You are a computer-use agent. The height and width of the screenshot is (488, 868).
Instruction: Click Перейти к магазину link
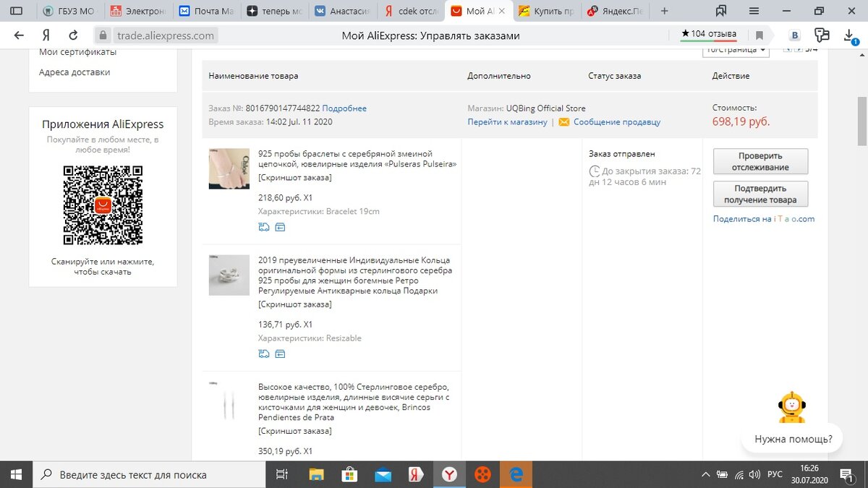[x=507, y=122]
